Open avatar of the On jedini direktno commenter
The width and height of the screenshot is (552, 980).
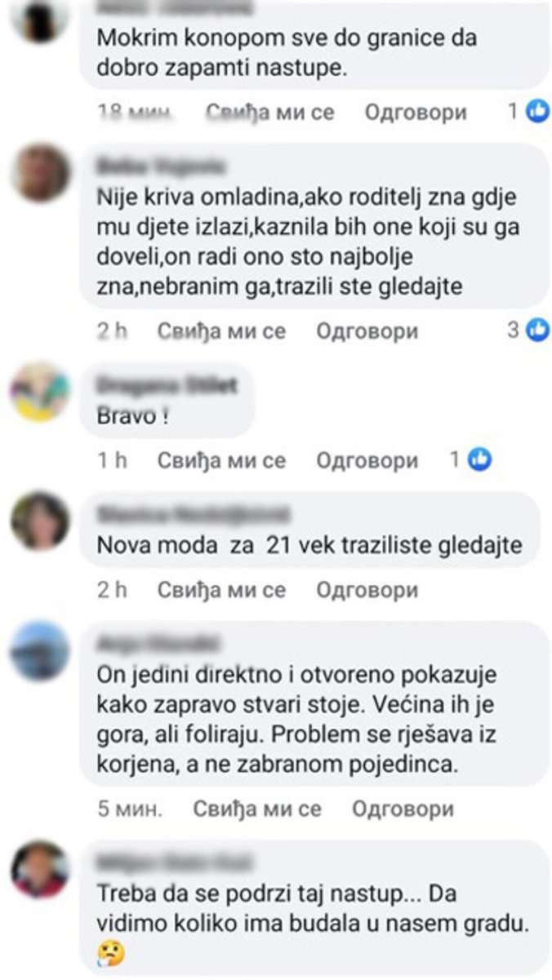click(41, 650)
